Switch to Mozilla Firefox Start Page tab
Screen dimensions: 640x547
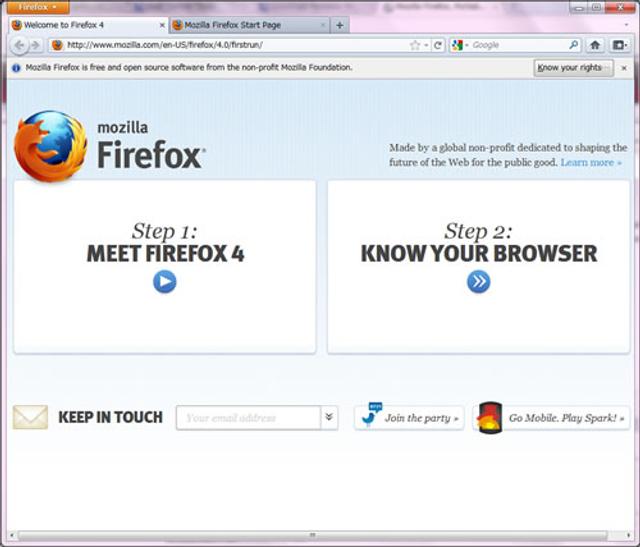[249, 25]
